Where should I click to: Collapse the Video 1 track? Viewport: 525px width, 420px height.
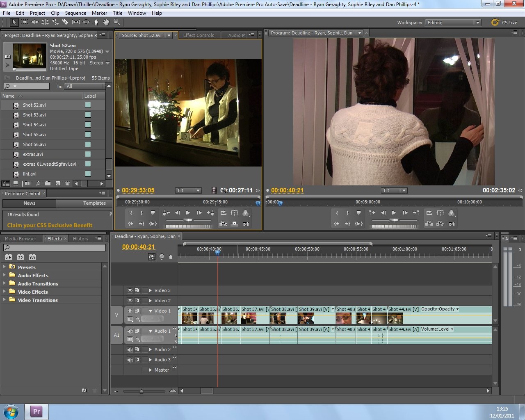click(151, 311)
